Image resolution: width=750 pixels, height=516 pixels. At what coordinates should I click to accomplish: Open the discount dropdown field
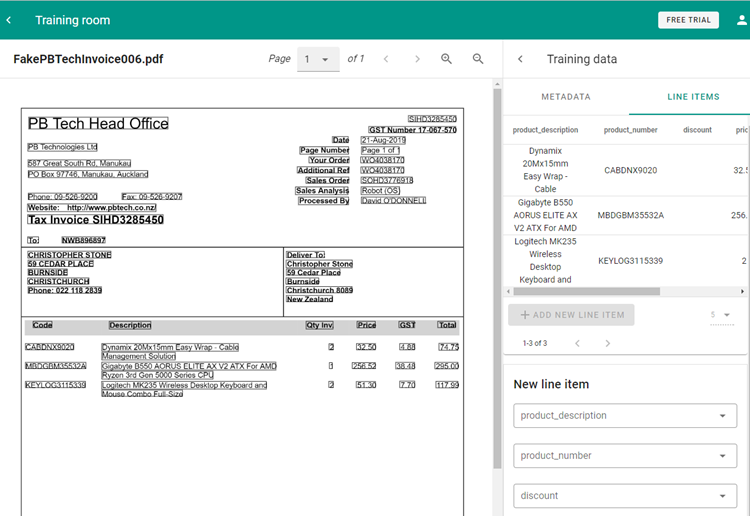(625, 495)
